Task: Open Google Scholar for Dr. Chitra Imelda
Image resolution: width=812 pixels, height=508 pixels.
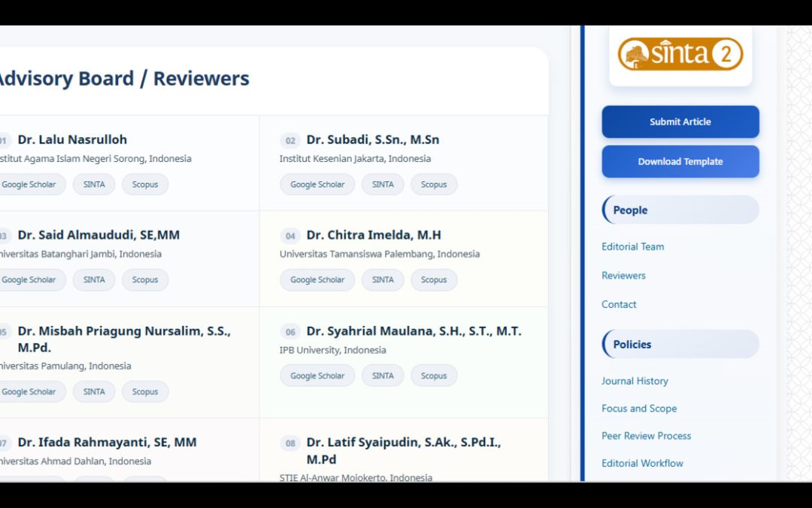Action: [x=317, y=280]
